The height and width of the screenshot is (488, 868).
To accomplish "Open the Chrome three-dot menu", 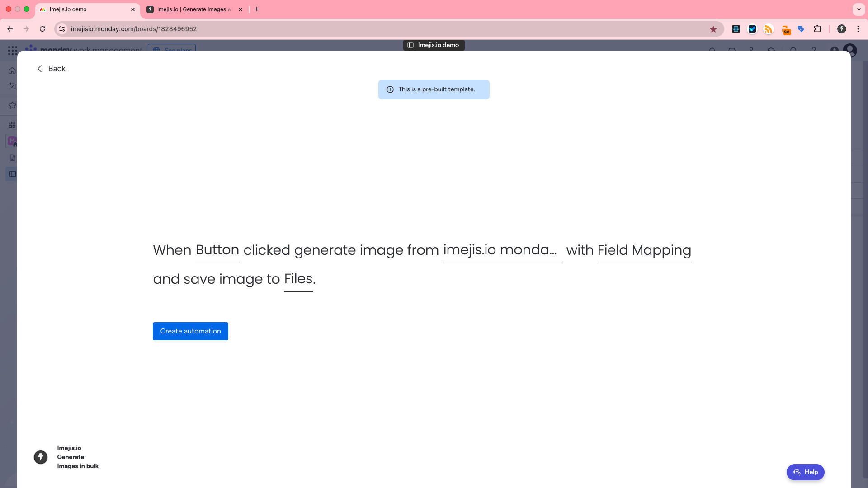I will coord(858,29).
